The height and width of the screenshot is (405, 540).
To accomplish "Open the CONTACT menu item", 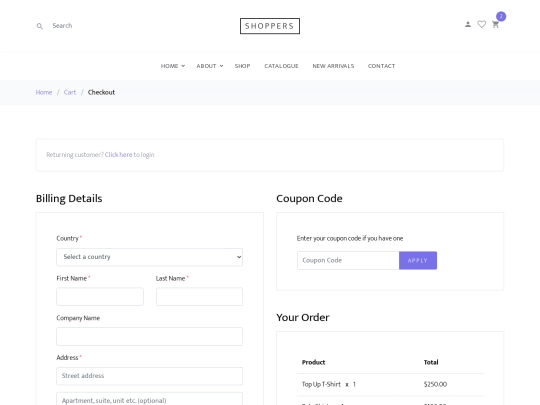I will [x=381, y=66].
